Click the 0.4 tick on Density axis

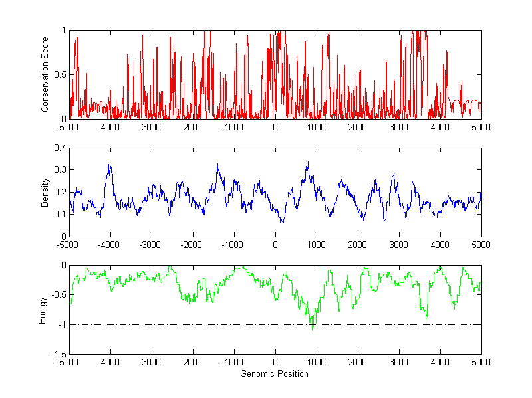(59, 148)
